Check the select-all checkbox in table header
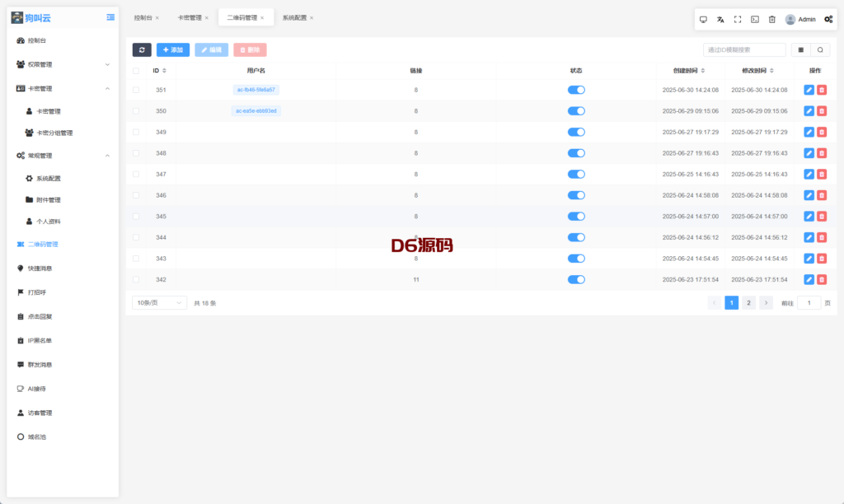 [136, 71]
